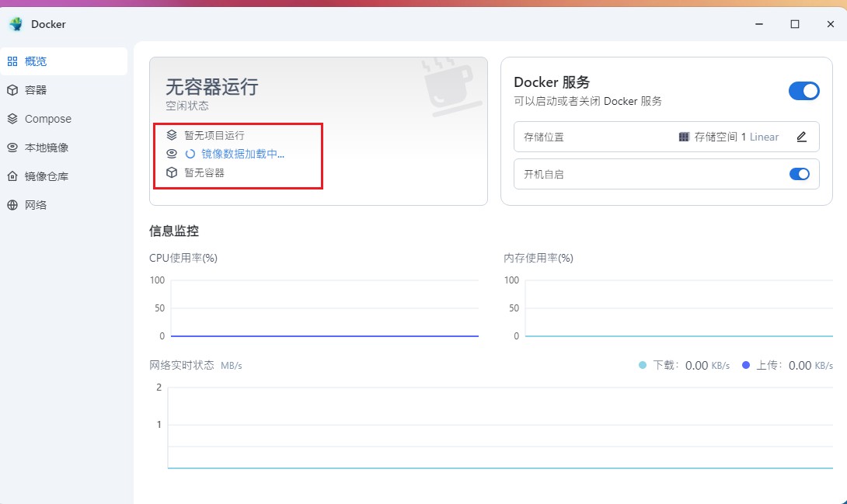
Task: Click the loading spinner icon for image data
Action: (x=190, y=154)
